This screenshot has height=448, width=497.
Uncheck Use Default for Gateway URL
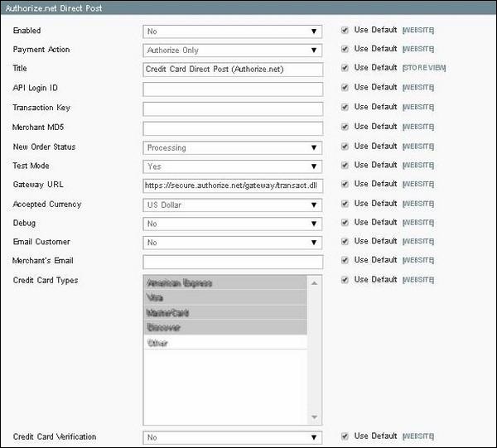click(x=345, y=185)
